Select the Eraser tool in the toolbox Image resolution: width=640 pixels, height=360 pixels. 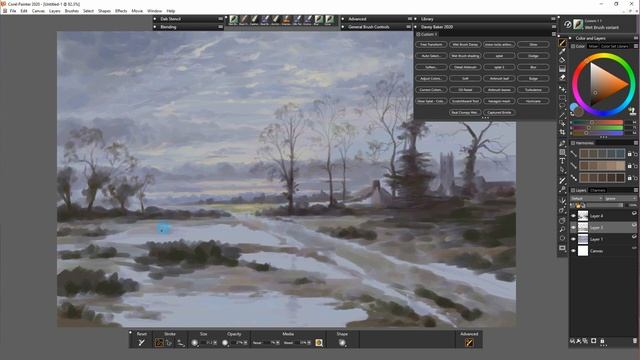[x=562, y=77]
